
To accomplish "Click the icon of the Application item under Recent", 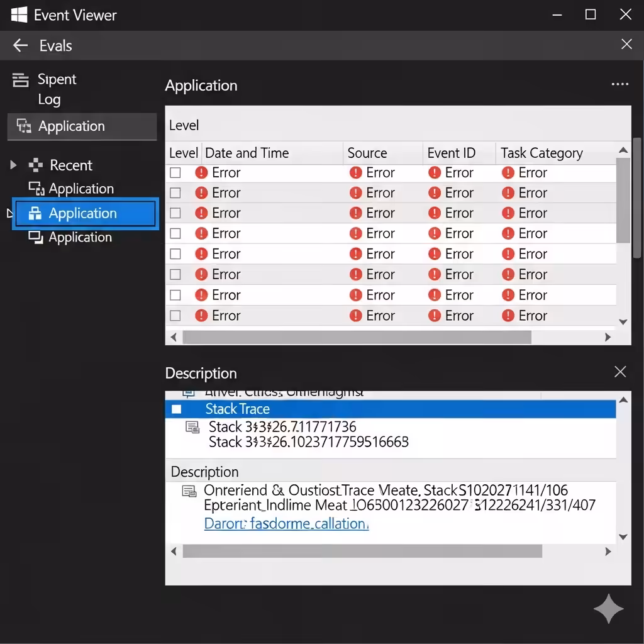I will click(36, 189).
